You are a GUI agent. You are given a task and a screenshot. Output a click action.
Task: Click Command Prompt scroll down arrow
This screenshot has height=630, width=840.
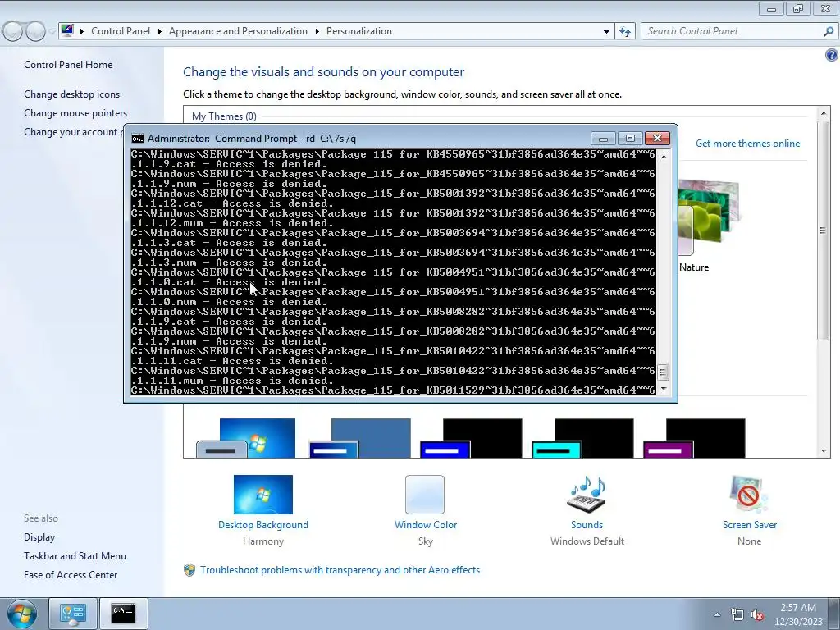(664, 389)
